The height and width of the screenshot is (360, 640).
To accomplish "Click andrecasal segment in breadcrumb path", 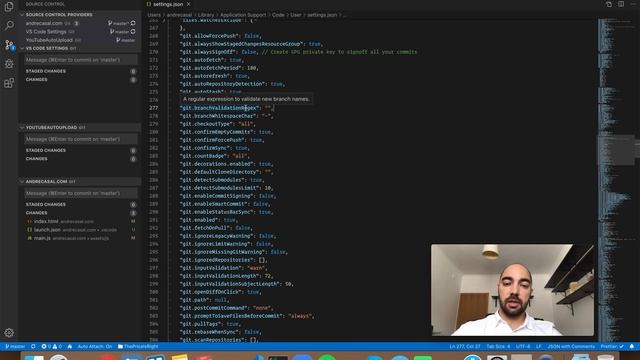I will (179, 15).
